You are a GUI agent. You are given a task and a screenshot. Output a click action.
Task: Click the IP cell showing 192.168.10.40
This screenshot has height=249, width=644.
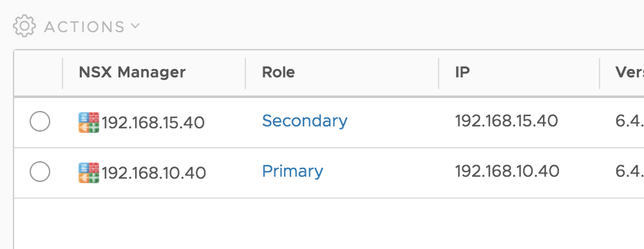point(507,171)
